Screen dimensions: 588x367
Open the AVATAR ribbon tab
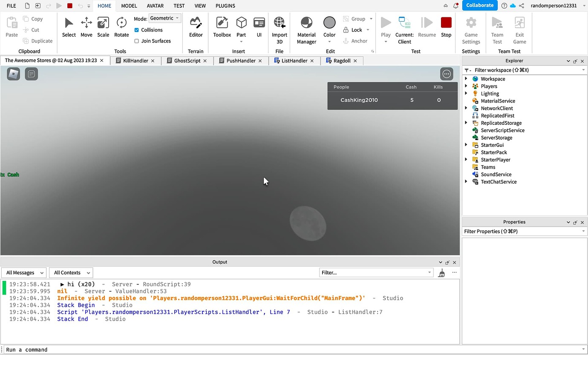coord(155,6)
